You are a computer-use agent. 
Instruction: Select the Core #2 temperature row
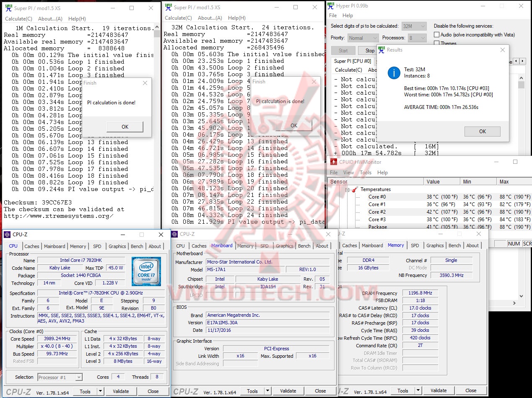coord(430,212)
